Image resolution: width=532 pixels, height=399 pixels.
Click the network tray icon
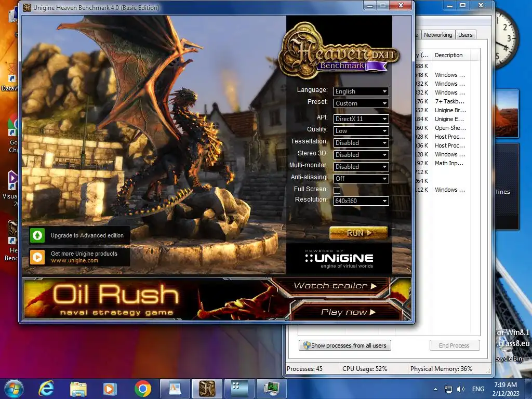(x=448, y=389)
